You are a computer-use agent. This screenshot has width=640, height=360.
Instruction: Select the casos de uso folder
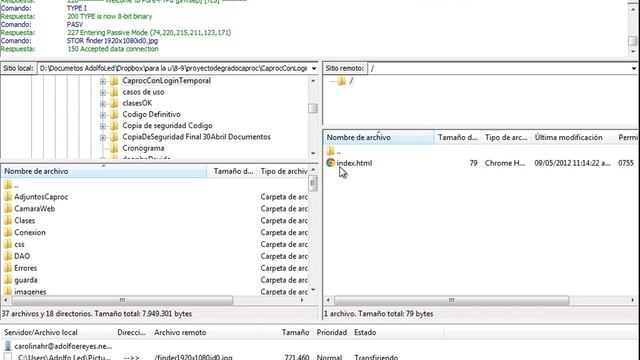click(x=143, y=92)
